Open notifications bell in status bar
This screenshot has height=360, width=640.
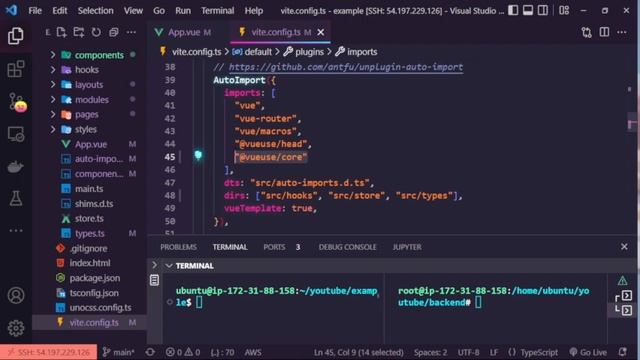click(622, 352)
